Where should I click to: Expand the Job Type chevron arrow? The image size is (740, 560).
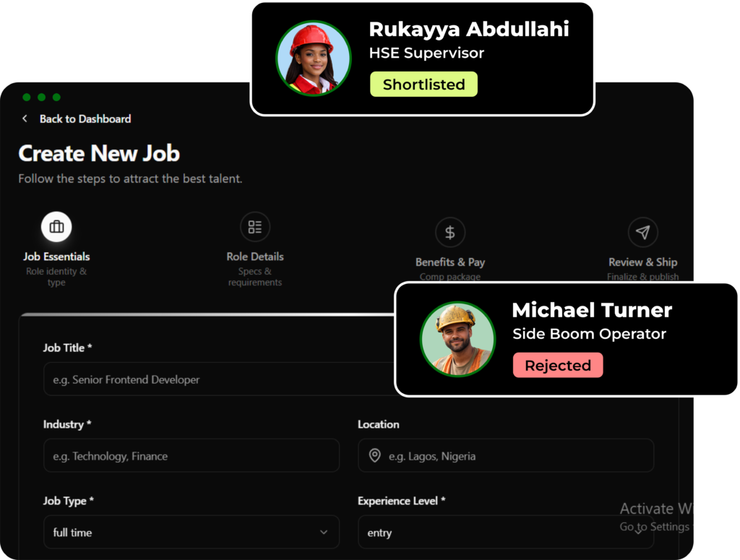[x=323, y=533]
